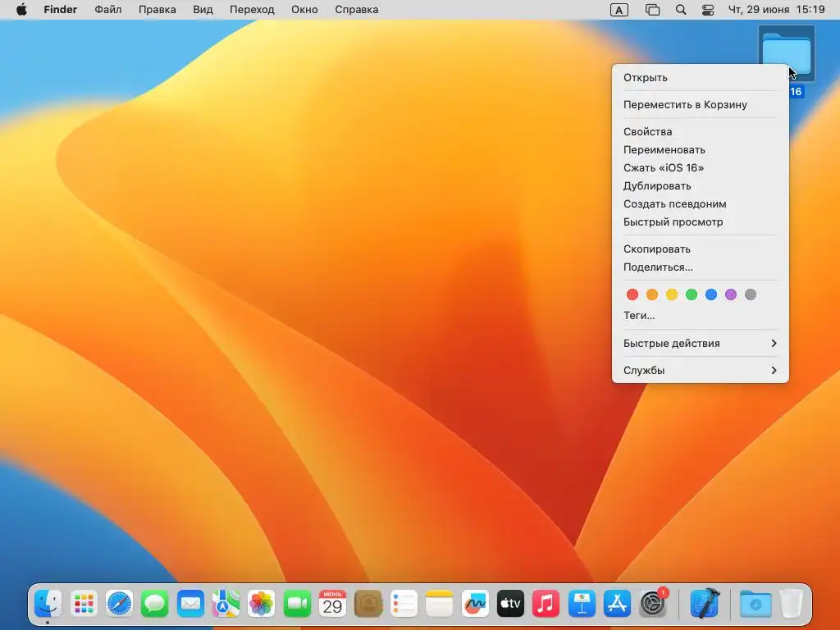This screenshot has height=630, width=840.
Task: Open the Файл menu
Action: coord(108,10)
